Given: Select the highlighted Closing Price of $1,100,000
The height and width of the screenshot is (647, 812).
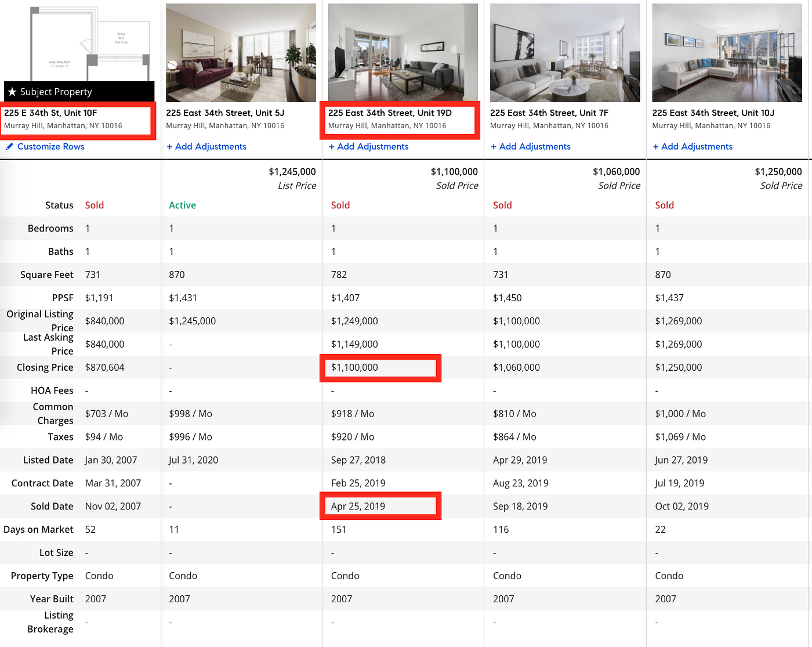Looking at the screenshot, I should pyautogui.click(x=380, y=367).
